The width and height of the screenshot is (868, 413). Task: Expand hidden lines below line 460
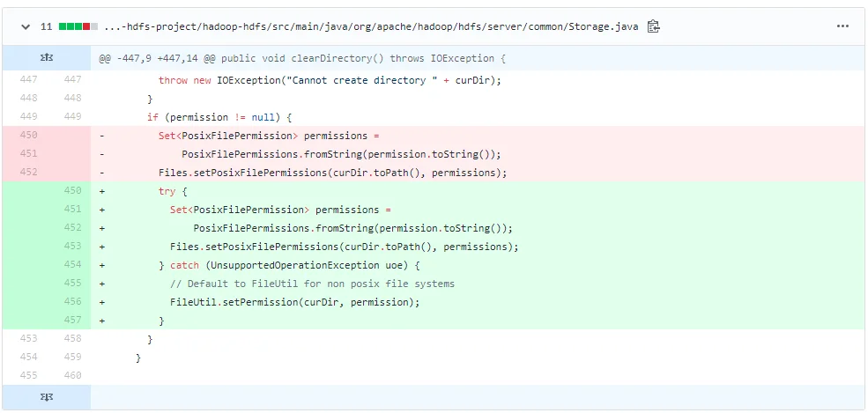[x=46, y=397]
